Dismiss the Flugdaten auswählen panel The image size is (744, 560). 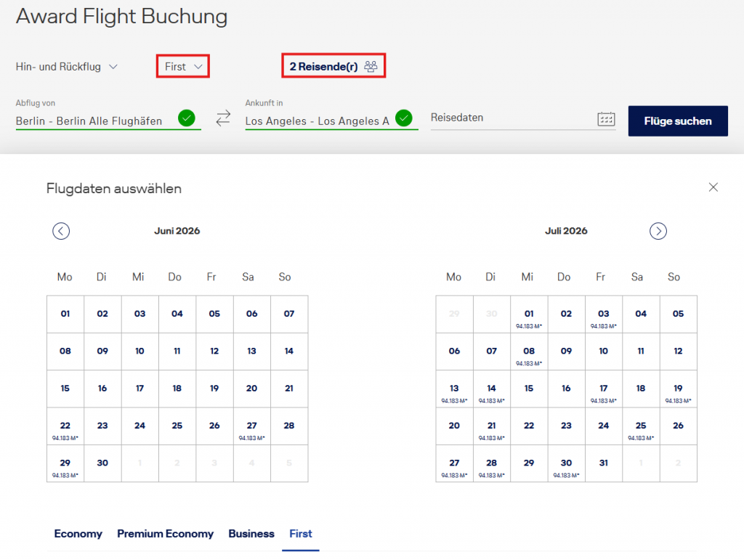[713, 187]
